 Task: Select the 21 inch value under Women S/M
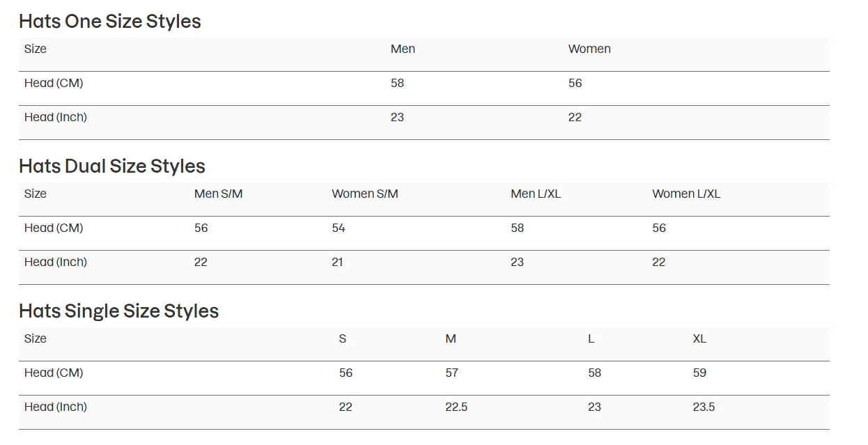[337, 262]
